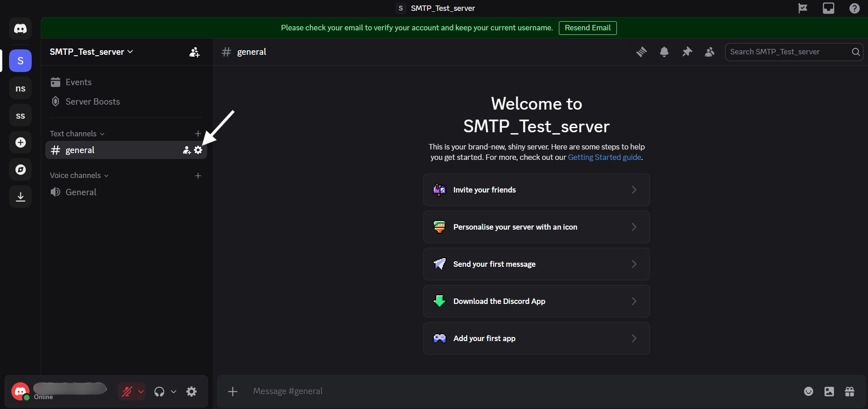
Task: Click the Download Apps sidebar icon
Action: (x=20, y=196)
